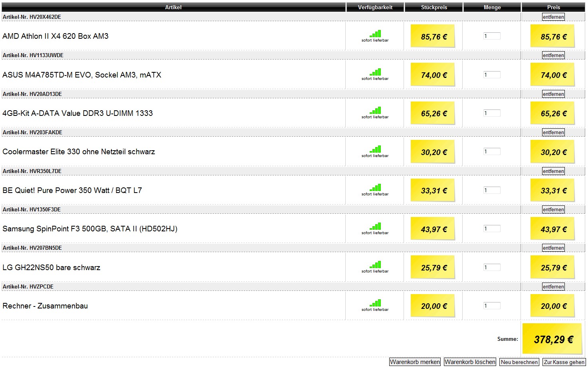
Task: Focus quantity field for BE Quiet! Pure Power 350
Action: pos(492,190)
